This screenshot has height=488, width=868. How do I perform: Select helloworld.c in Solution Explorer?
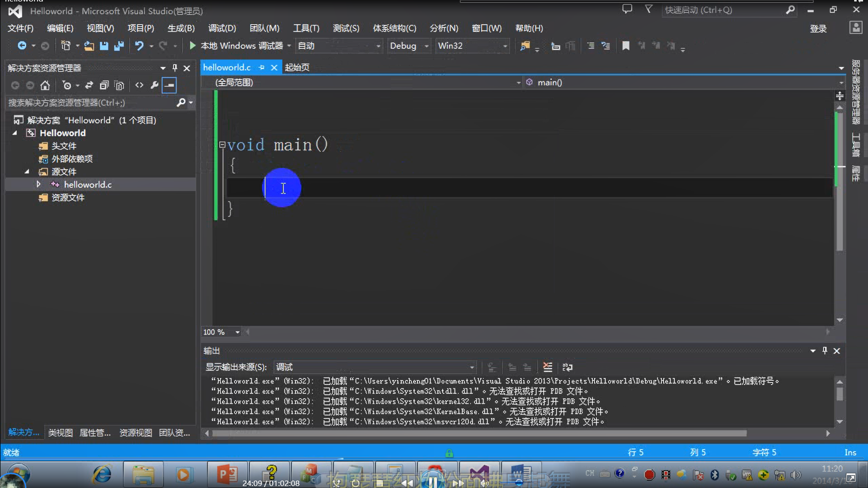pyautogui.click(x=88, y=184)
